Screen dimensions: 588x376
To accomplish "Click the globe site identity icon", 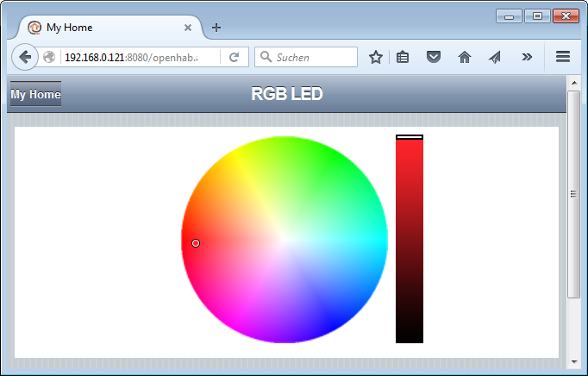I will tap(49, 57).
